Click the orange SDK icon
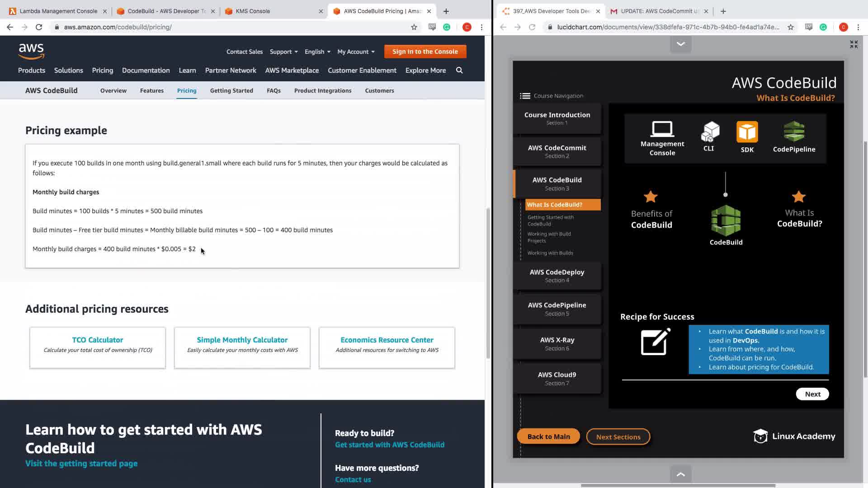 pos(747,132)
